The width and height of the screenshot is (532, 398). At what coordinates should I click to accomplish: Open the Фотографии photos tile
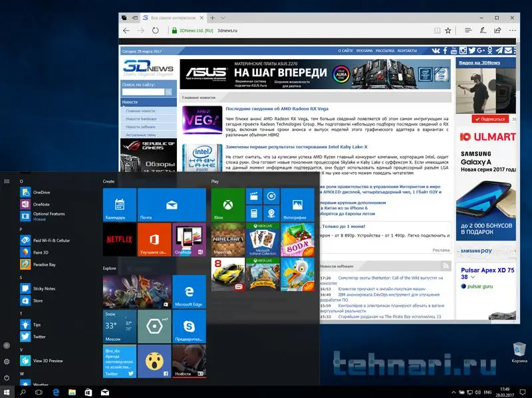(297, 205)
